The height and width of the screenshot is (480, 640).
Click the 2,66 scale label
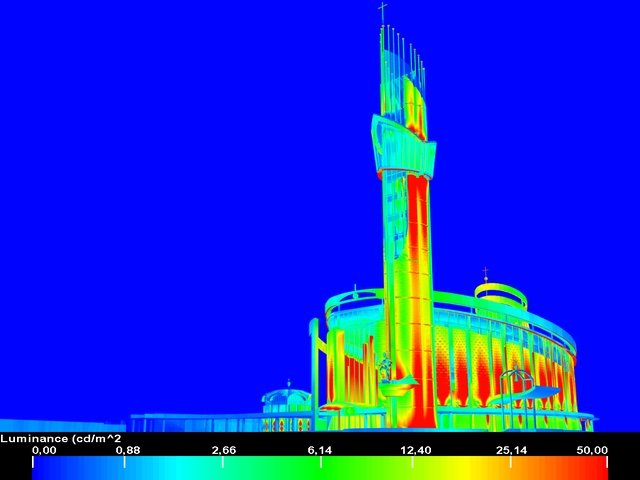pyautogui.click(x=224, y=450)
